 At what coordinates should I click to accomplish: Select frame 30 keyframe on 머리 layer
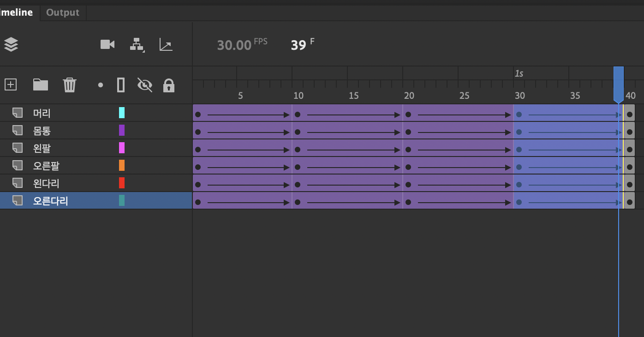(519, 114)
